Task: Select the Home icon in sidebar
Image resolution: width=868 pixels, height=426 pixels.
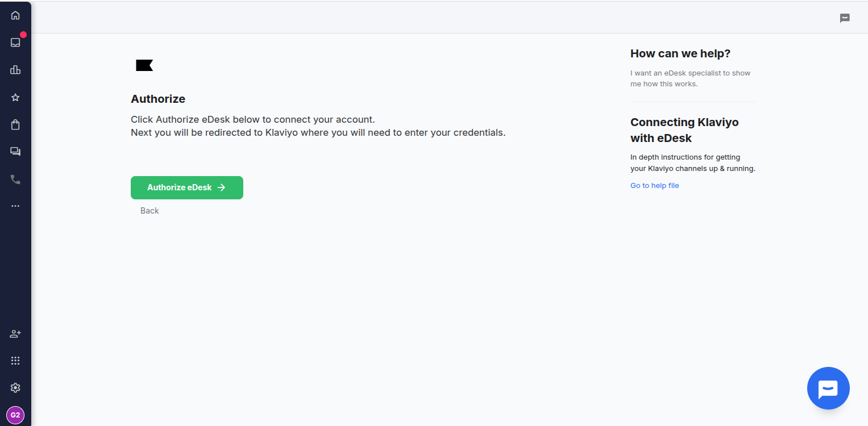Action: [15, 15]
